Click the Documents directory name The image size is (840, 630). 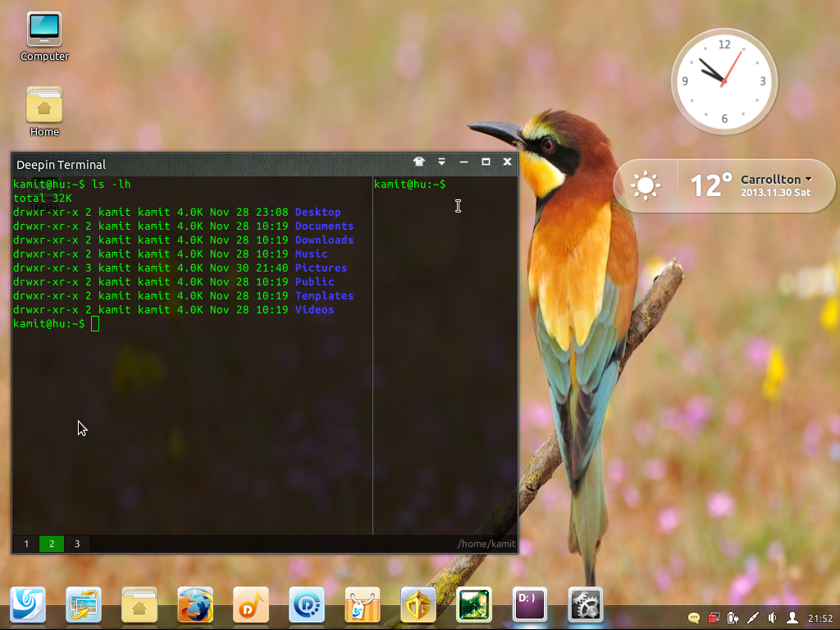click(324, 226)
